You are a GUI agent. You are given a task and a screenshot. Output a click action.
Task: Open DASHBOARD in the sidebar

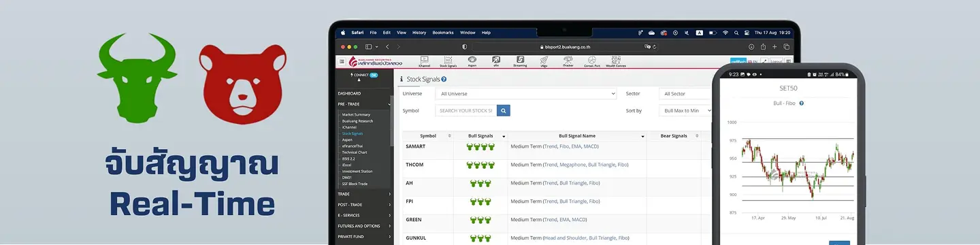349,93
